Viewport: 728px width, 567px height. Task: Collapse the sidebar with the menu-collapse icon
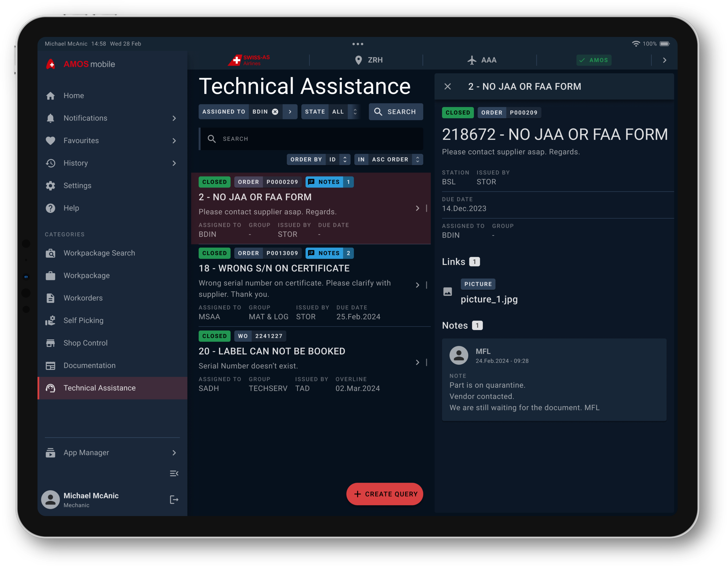(x=174, y=473)
